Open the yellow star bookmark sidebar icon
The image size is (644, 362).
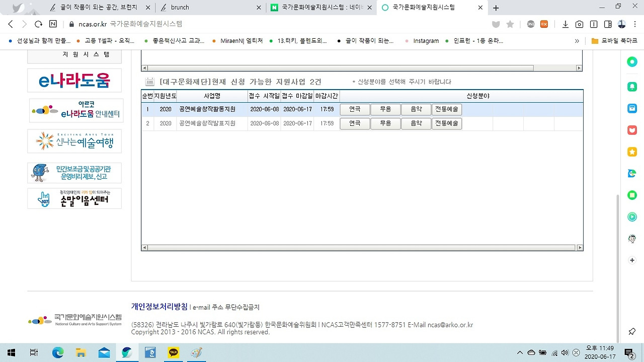(632, 152)
